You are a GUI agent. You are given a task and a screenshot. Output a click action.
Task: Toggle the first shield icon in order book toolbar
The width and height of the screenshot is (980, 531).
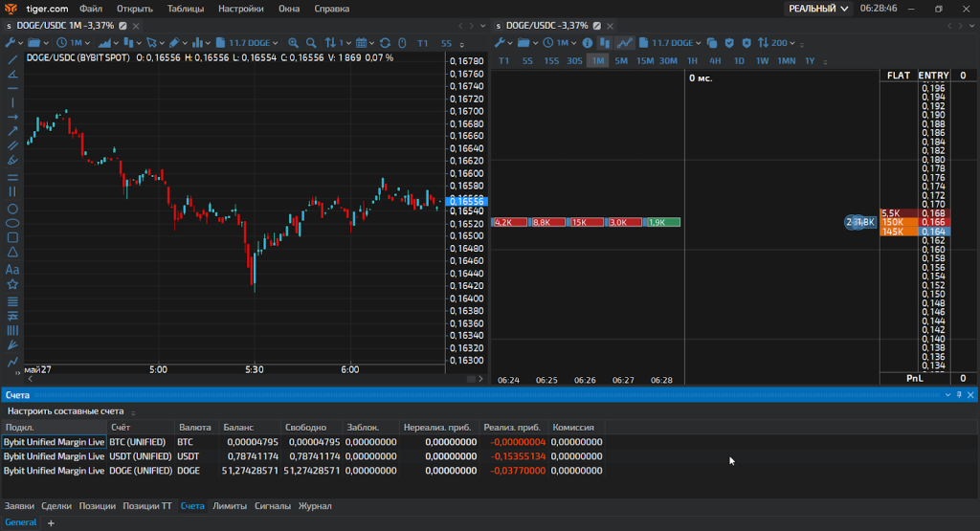click(728, 43)
